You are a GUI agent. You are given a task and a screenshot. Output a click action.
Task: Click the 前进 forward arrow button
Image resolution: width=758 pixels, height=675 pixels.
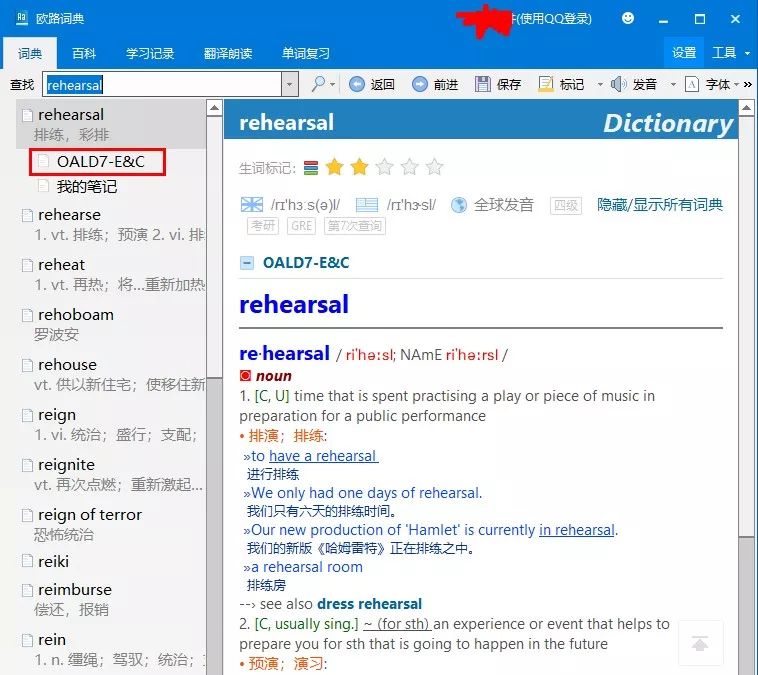point(420,84)
